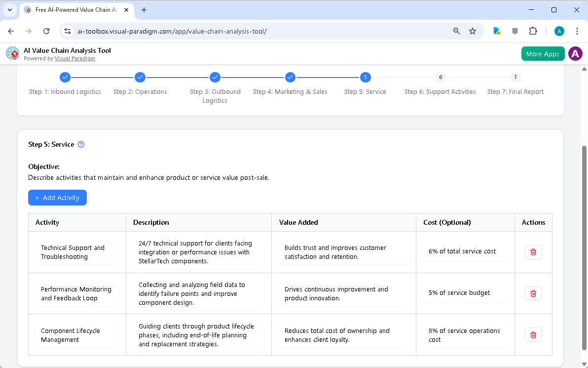Click the More Apps button
Image resolution: width=588 pixels, height=368 pixels.
click(x=543, y=53)
